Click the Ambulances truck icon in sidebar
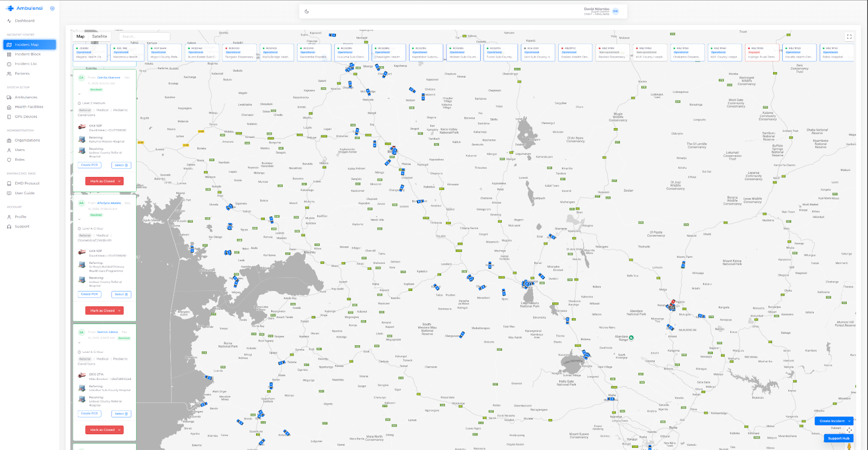 9,97
